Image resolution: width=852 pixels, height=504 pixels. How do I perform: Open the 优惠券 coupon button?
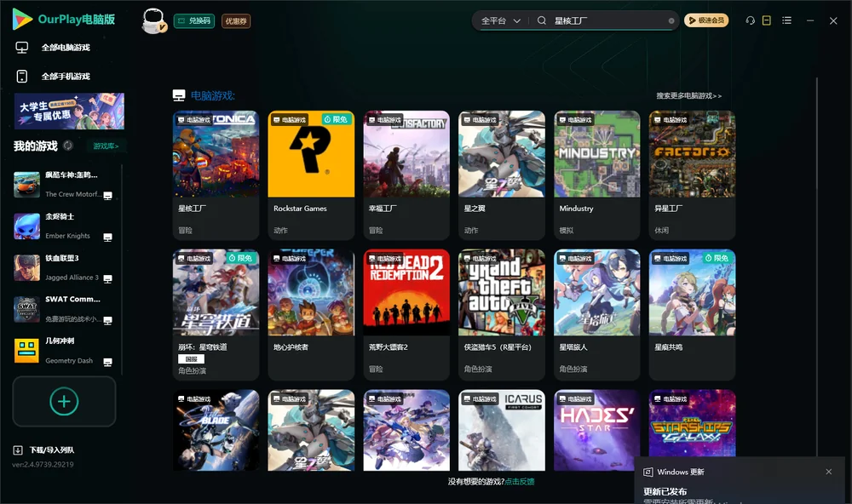point(236,20)
